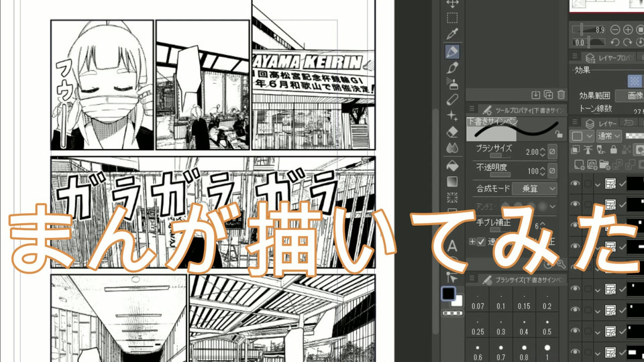Image resolution: width=644 pixels, height=362 pixels.
Task: Toggle Clip to Layer Below icon
Action: point(576,149)
